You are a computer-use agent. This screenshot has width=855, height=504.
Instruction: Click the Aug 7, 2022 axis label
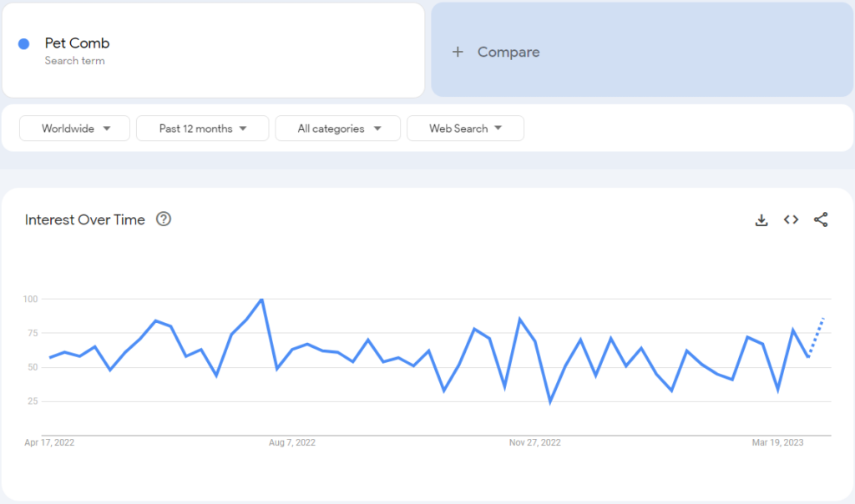click(291, 442)
